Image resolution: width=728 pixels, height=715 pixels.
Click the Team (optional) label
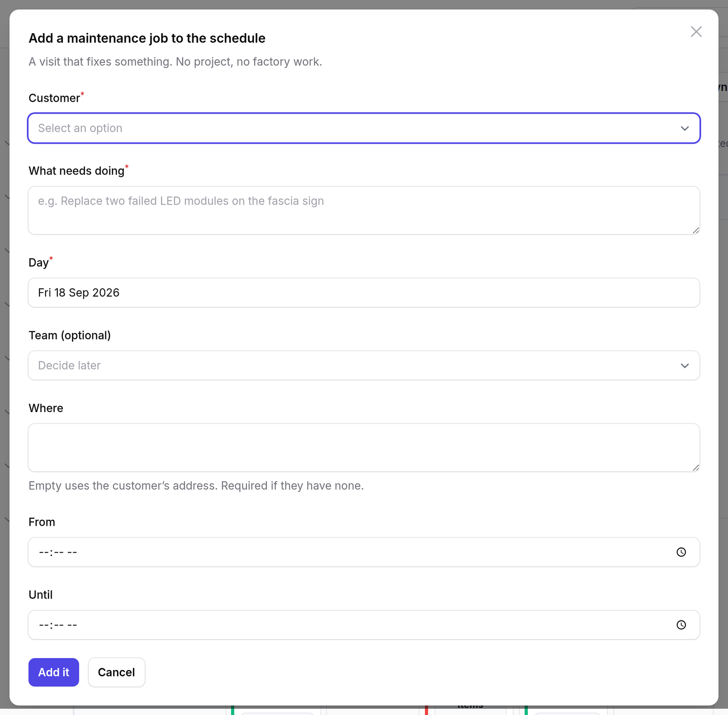point(70,335)
